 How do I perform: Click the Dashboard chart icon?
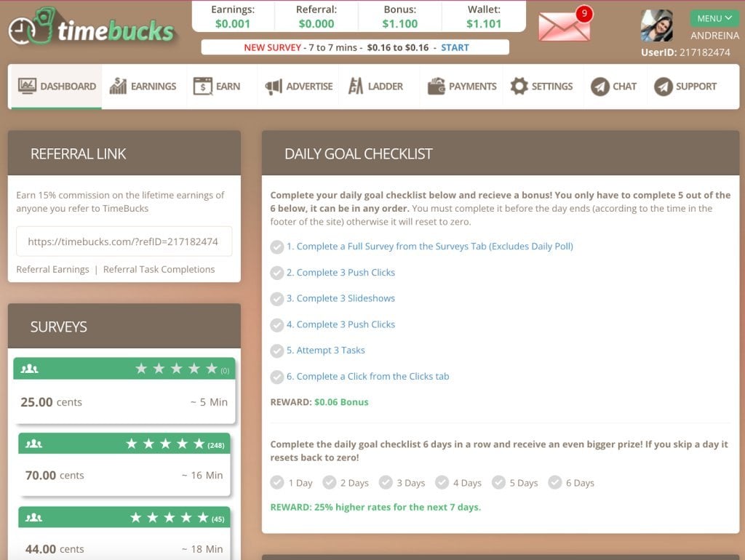[27, 86]
